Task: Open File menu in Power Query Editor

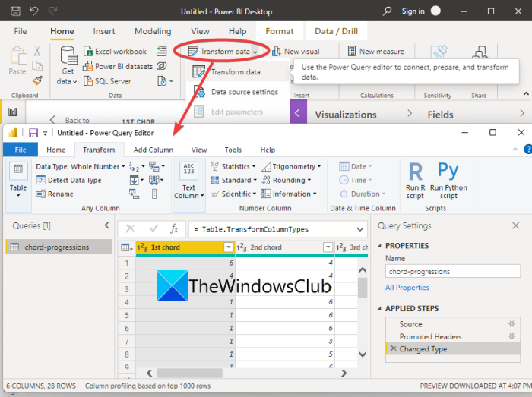Action: [21, 150]
